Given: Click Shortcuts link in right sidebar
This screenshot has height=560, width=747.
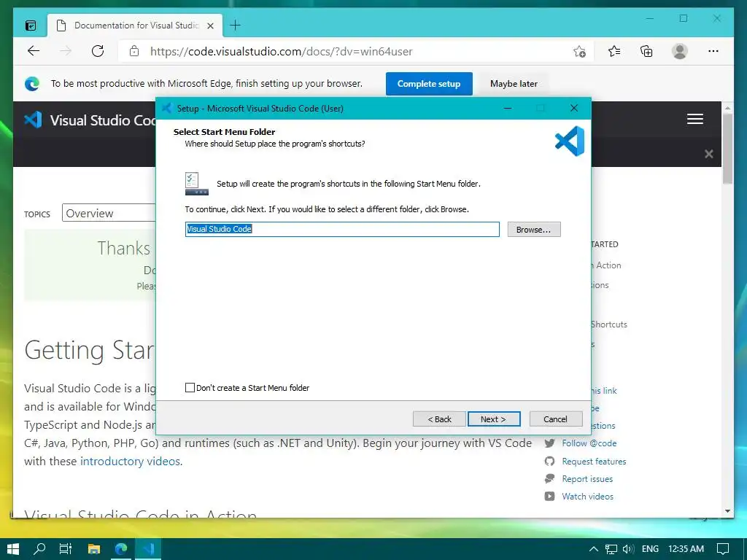Looking at the screenshot, I should click(x=609, y=324).
